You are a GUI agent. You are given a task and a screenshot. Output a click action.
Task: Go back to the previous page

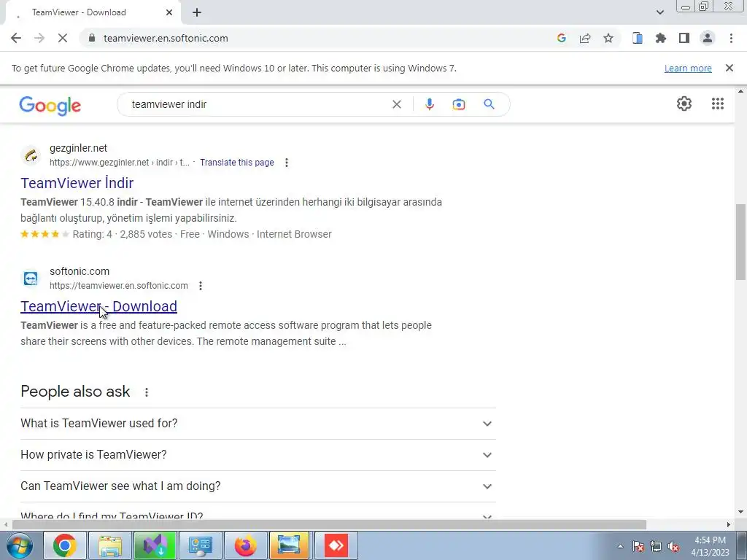coord(16,38)
